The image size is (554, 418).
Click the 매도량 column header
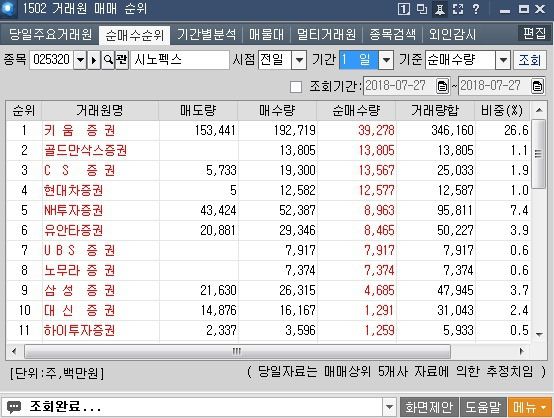tap(198, 111)
